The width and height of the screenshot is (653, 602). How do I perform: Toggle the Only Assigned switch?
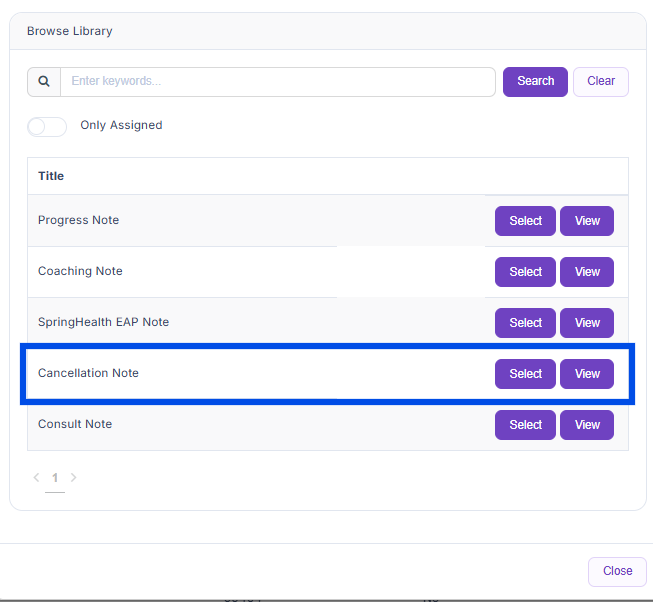[x=47, y=126]
